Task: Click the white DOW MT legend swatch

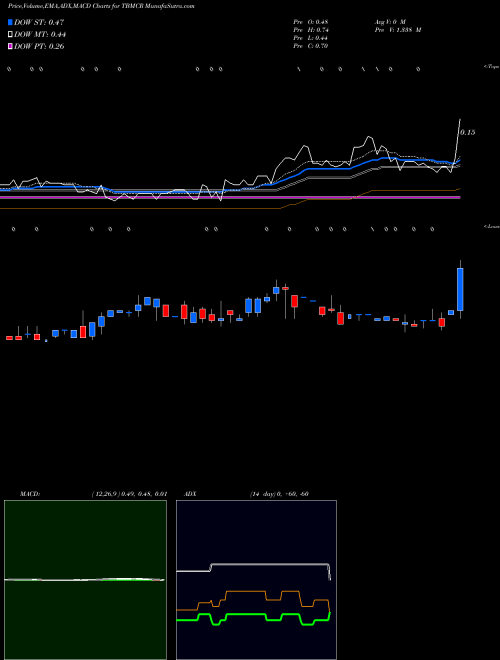Action: (x=11, y=34)
